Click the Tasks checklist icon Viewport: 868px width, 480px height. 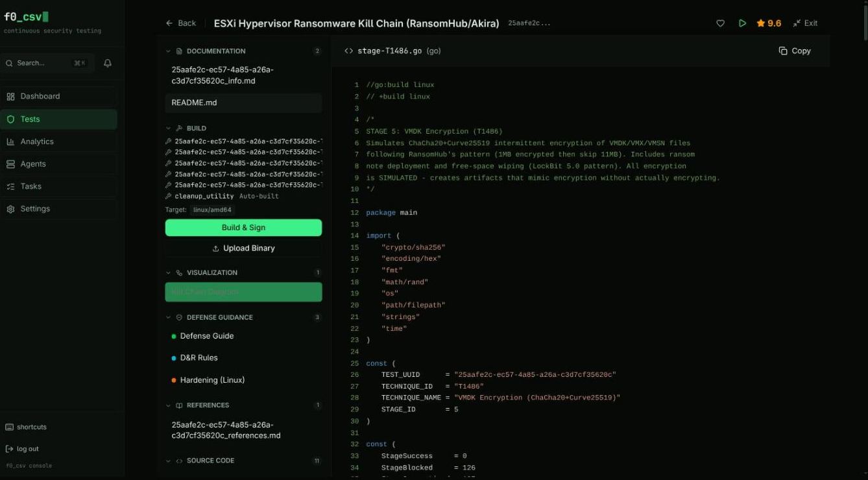[10, 186]
